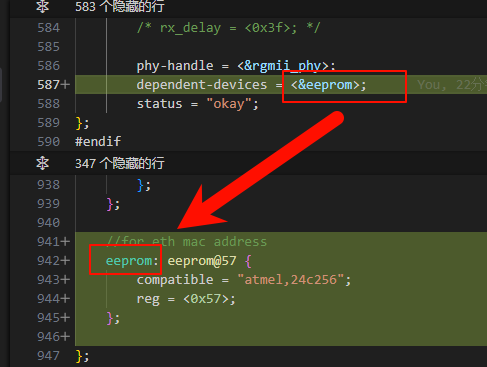Click the <&eeprom> reference value
The height and width of the screenshot is (367, 487).
click(x=325, y=85)
